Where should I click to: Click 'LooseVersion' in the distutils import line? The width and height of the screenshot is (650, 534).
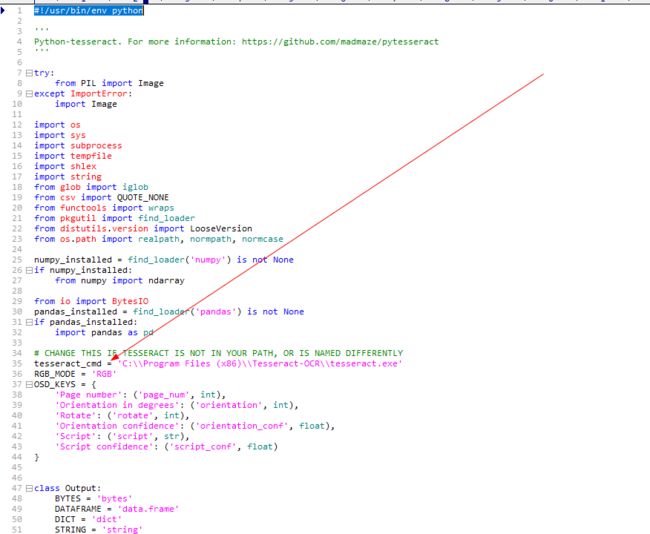pyautogui.click(x=221, y=228)
